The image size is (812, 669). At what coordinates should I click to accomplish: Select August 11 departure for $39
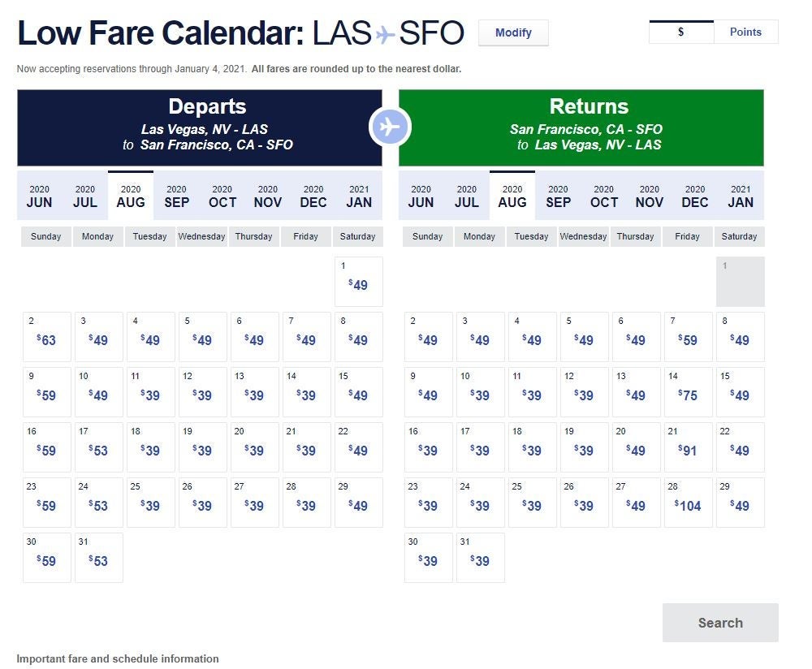pos(150,392)
